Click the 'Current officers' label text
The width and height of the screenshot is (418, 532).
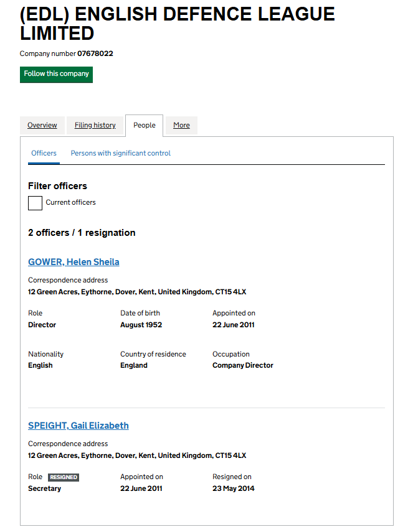click(x=70, y=203)
